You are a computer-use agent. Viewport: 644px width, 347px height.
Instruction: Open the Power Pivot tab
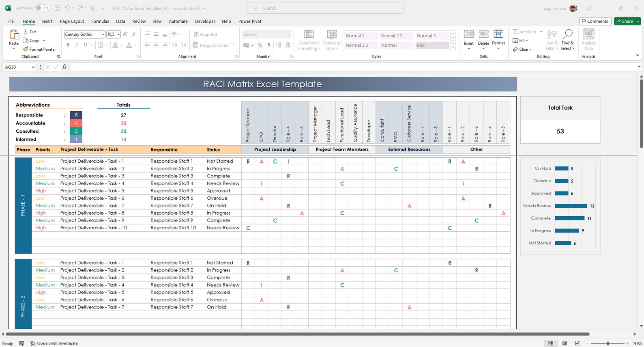[x=250, y=22]
